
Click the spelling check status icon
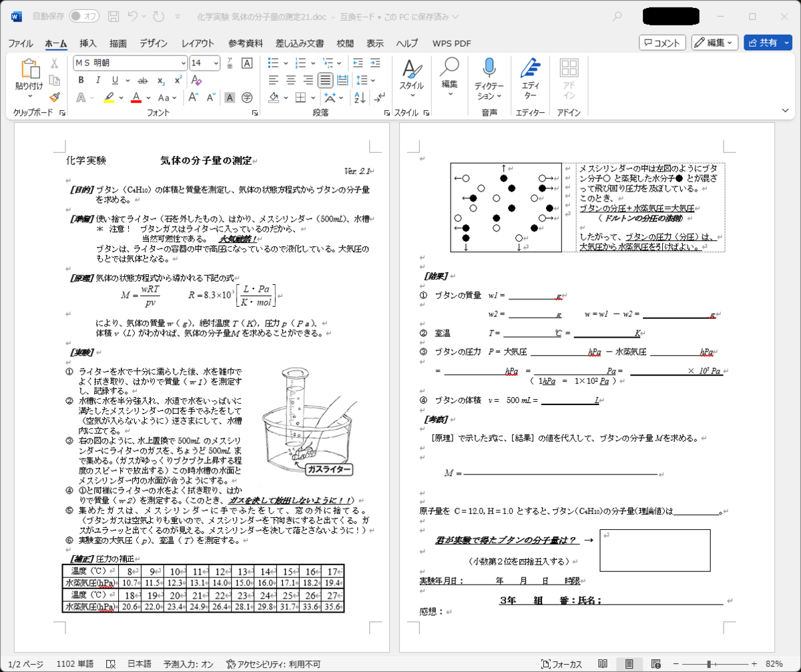pos(111,664)
